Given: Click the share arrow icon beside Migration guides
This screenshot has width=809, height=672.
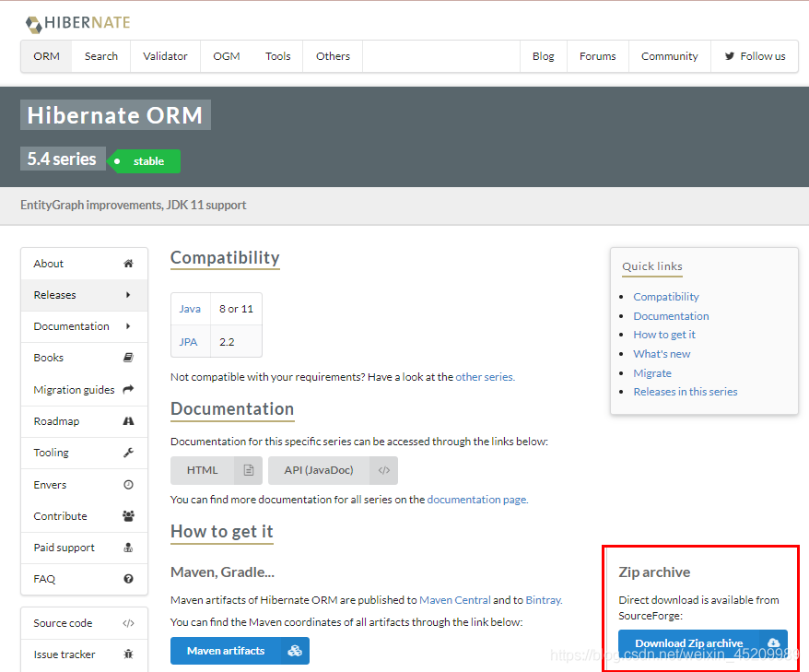Looking at the screenshot, I should tap(128, 389).
